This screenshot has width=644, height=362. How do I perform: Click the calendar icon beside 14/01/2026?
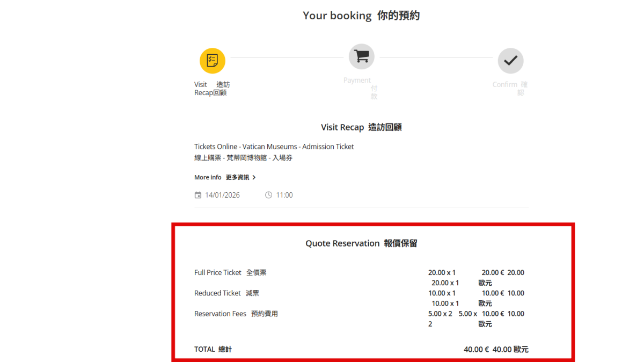pos(197,195)
